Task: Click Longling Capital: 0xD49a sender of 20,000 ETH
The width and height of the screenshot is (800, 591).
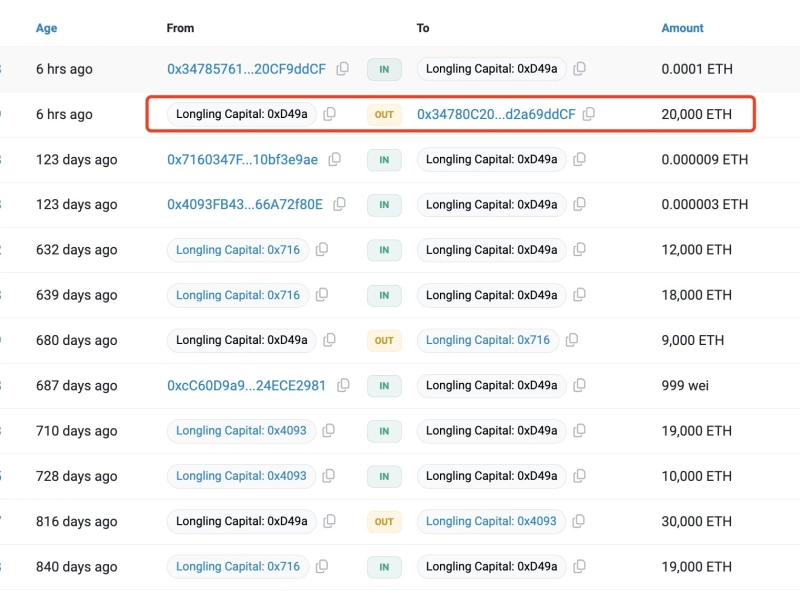Action: click(241, 114)
